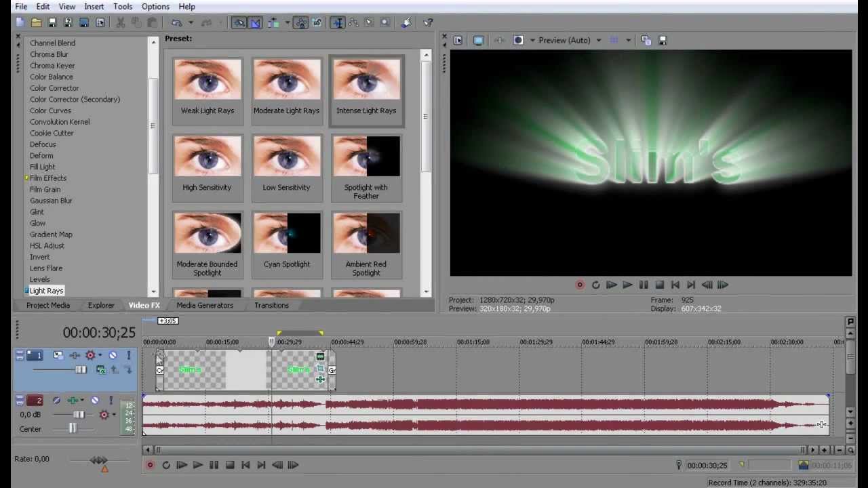The height and width of the screenshot is (488, 868).
Task: Go to end in preview window transport
Action: click(x=691, y=285)
